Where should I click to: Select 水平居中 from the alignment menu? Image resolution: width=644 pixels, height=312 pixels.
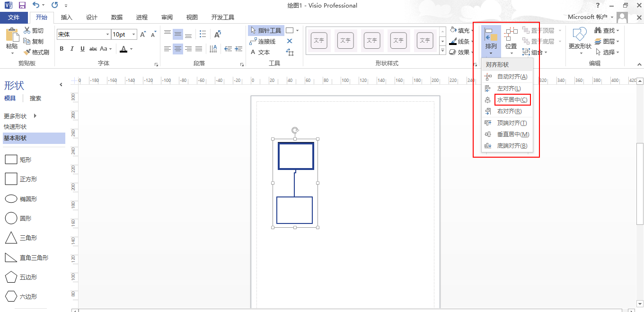point(512,99)
